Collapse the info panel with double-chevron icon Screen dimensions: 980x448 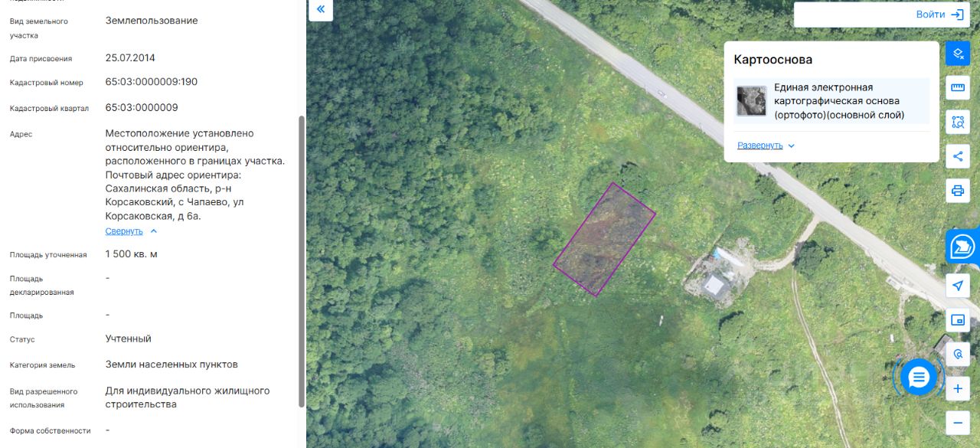click(x=320, y=9)
